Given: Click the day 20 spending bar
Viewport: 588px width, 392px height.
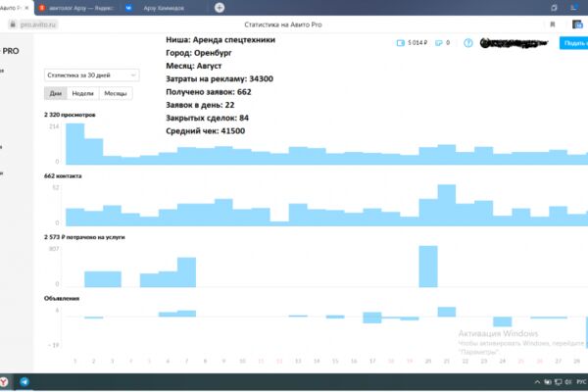Looking at the screenshot, I should coord(428,267).
